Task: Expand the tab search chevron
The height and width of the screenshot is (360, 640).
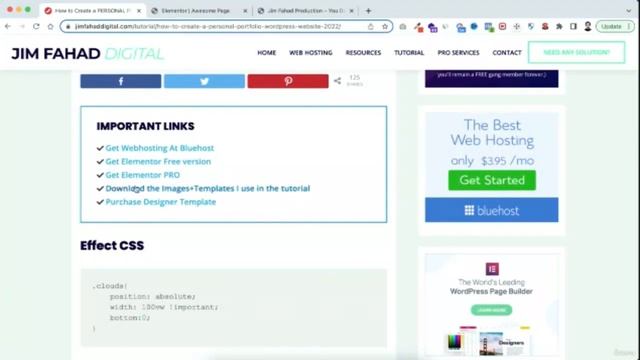Action: point(629,11)
